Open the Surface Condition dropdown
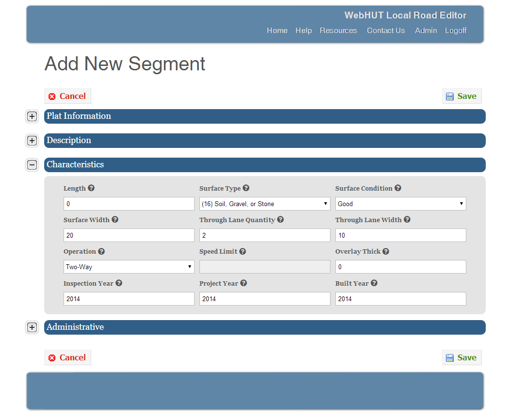 coord(401,204)
